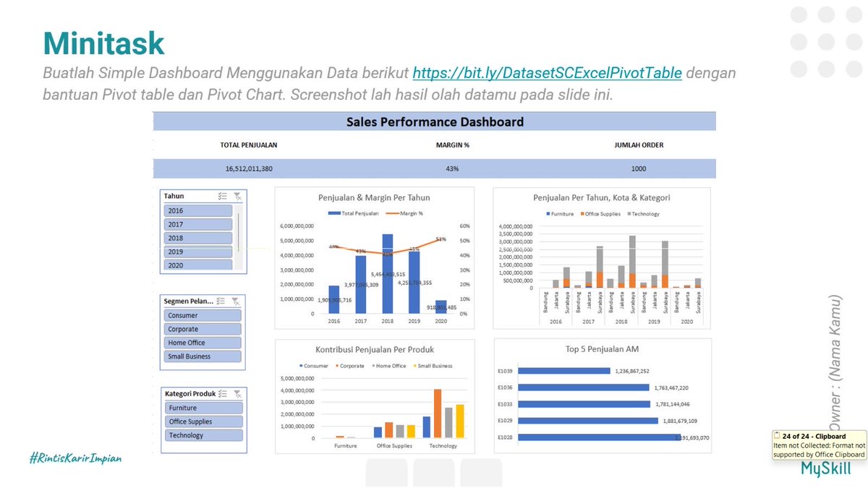Viewport: 868px width, 488px height.
Task: Click the Penjualan & Margin Per Tahun chart title
Action: 374,197
